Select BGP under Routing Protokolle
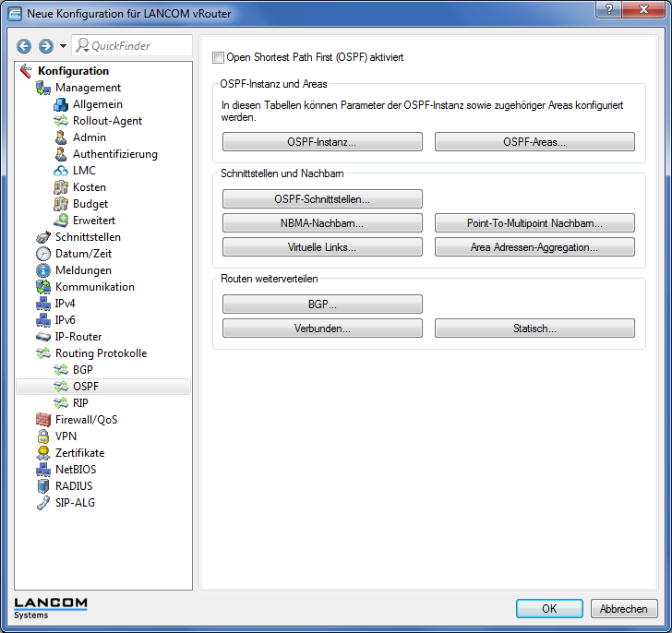The image size is (672, 633). [82, 370]
